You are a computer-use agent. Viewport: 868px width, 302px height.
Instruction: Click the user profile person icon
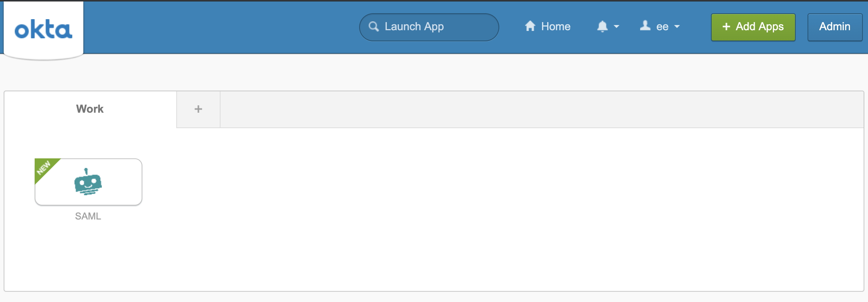(x=645, y=26)
